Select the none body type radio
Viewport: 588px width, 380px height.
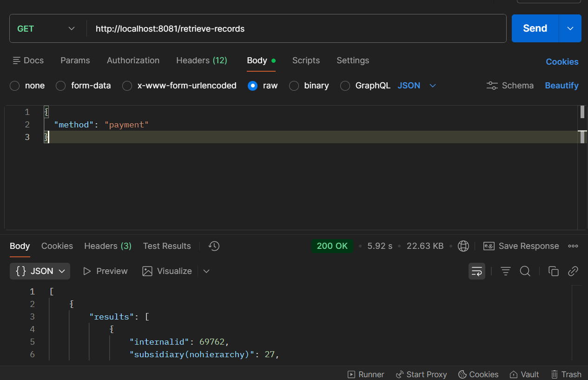click(15, 86)
